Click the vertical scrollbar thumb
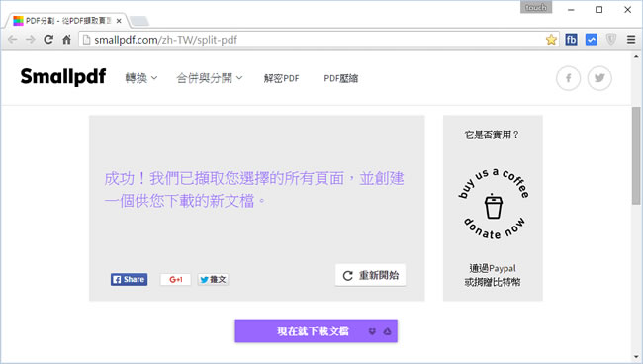643x364 pixels. [x=636, y=155]
